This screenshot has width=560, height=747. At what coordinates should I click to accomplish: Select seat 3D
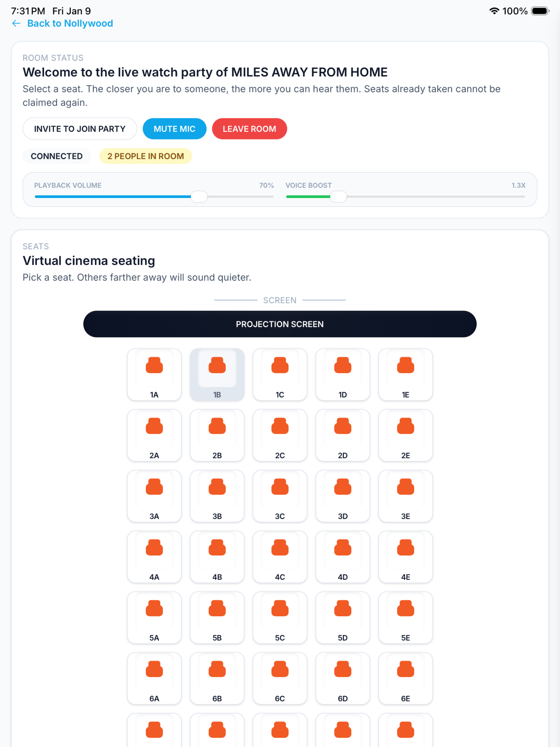[343, 496]
